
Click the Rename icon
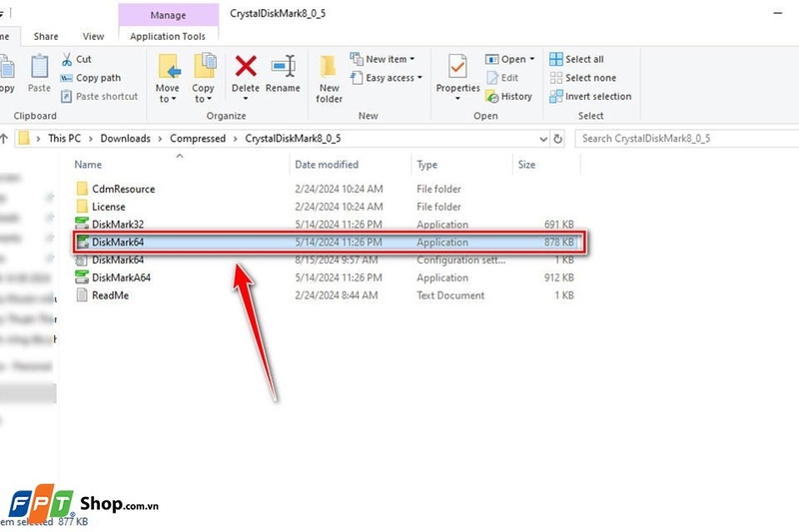pos(284,66)
